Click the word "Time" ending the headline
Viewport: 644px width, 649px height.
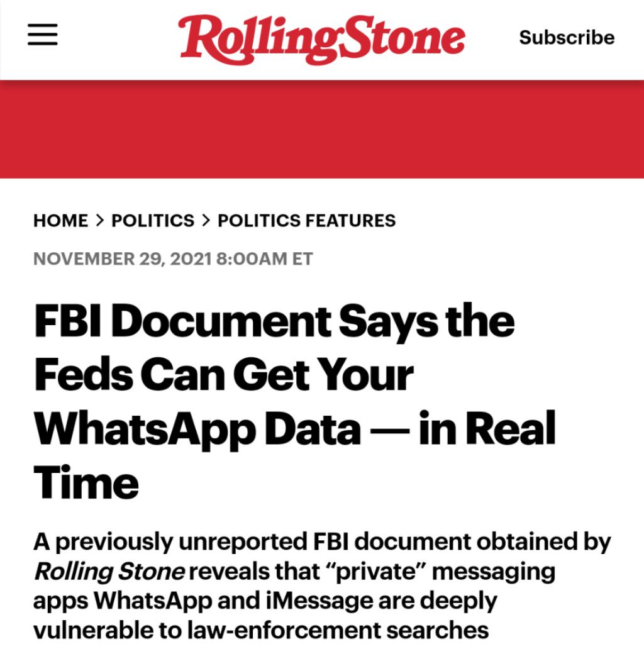[x=86, y=483]
